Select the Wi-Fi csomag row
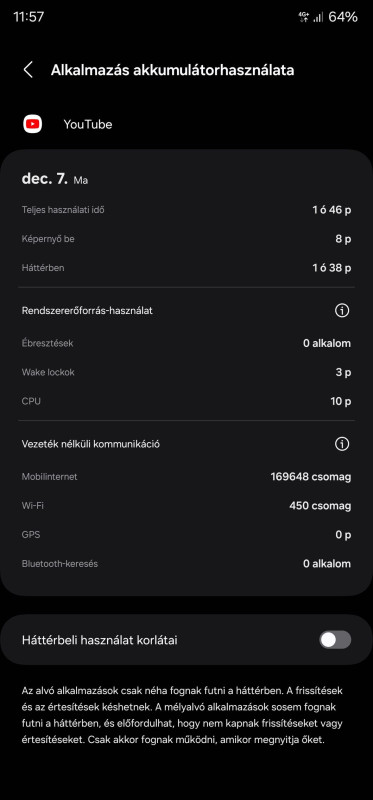 [x=186, y=506]
